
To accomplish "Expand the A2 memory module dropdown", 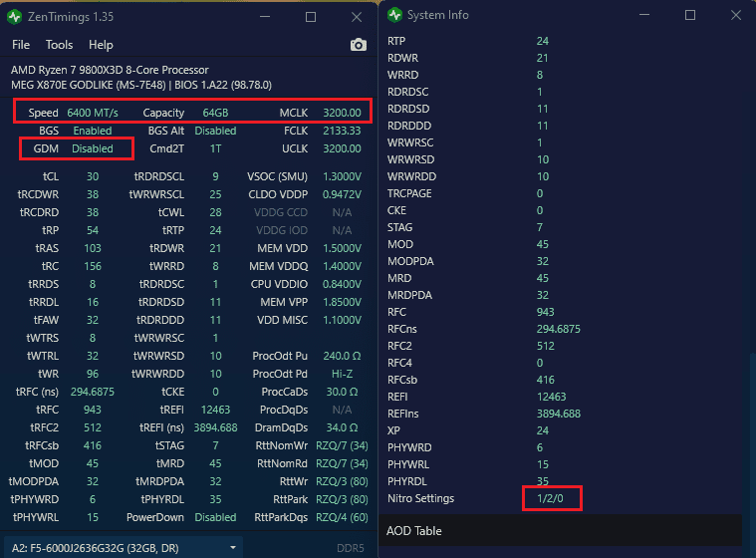I will coord(124,548).
